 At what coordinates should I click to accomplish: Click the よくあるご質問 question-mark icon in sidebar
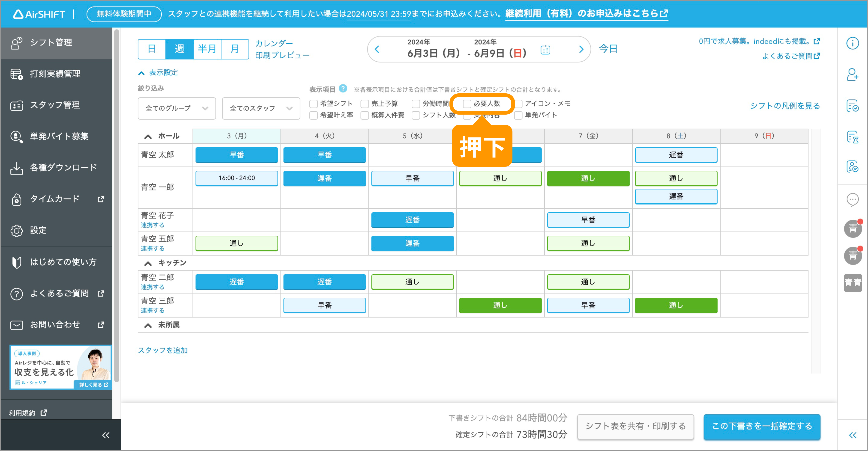17,294
